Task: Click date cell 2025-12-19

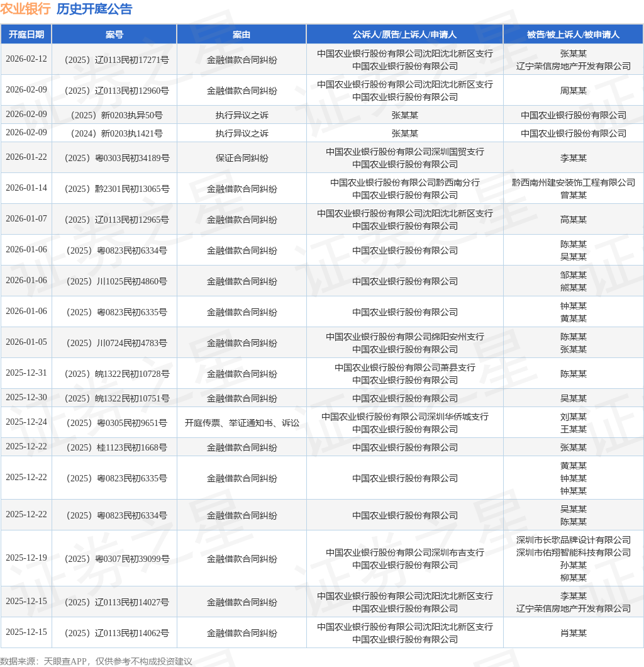Action: tap(26, 558)
